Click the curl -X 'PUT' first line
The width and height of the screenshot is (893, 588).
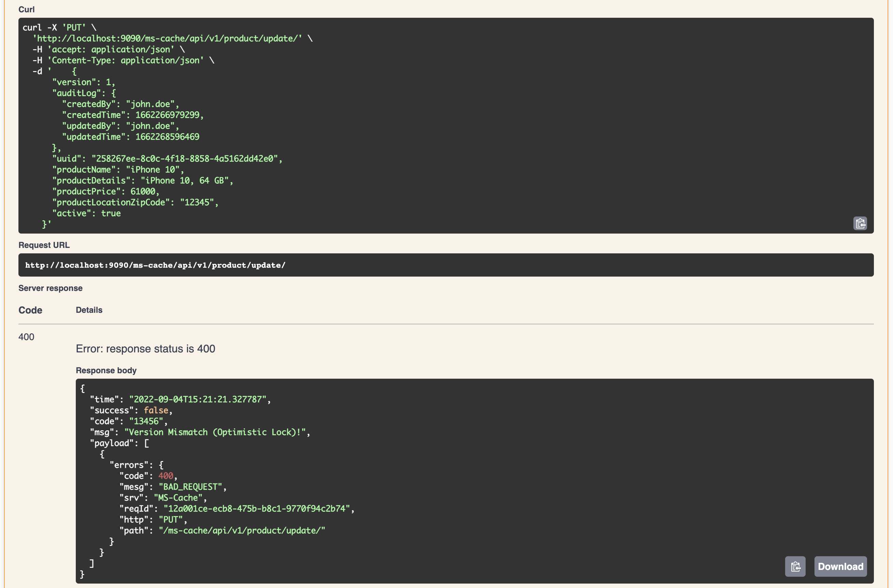59,28
